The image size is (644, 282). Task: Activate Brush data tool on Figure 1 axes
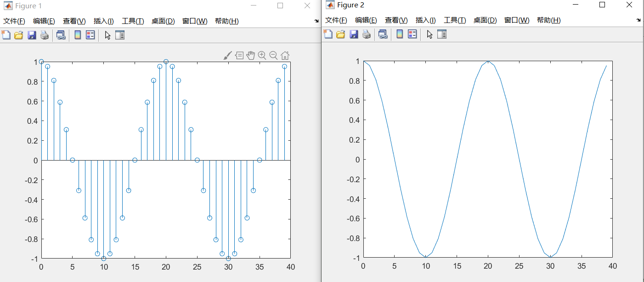point(228,56)
